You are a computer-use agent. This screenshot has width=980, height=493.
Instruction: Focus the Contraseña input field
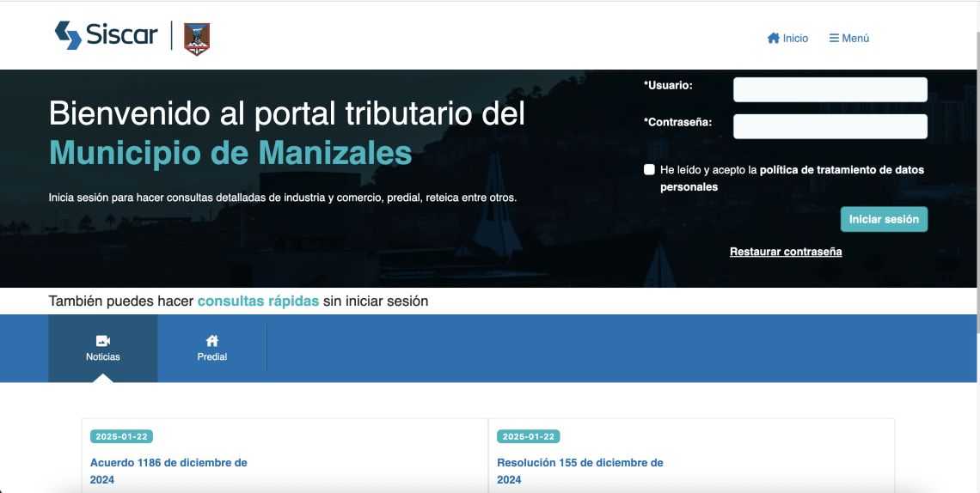pos(830,126)
